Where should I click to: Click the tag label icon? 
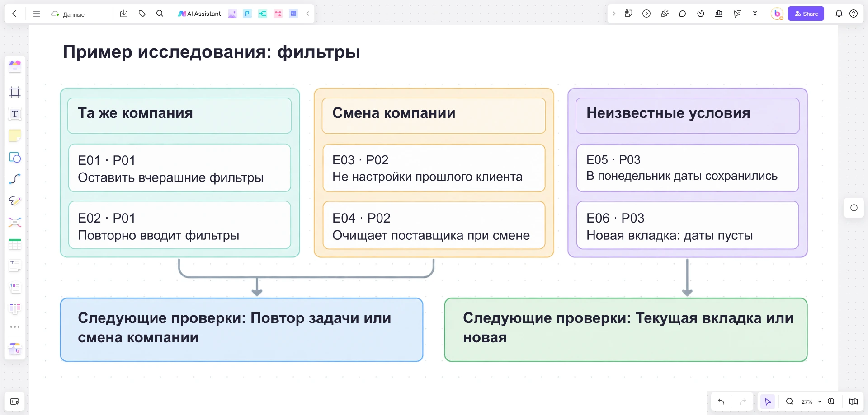tap(142, 14)
